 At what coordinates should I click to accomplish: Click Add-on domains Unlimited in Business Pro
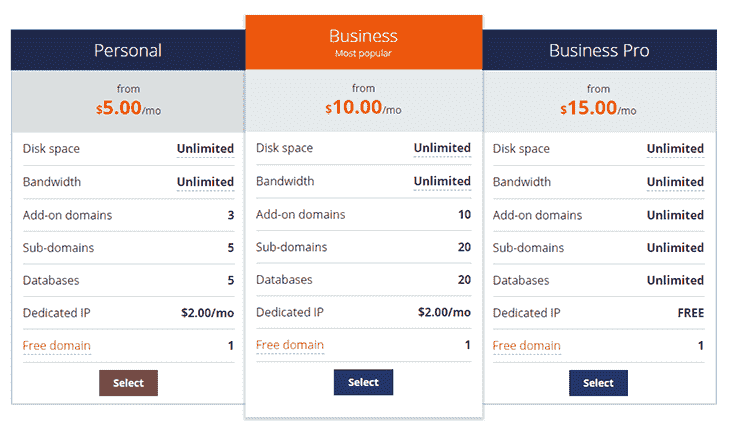tap(675, 215)
